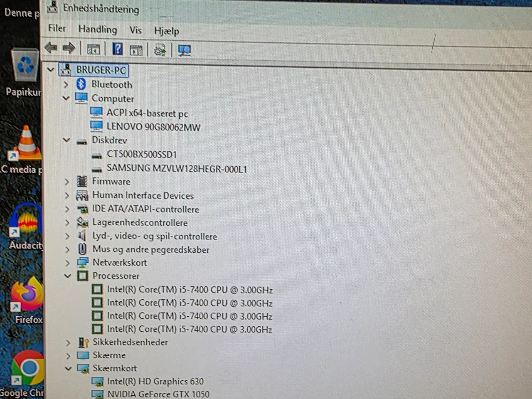Viewport: 532px width, 399px height.
Task: Click the Netværkskort network icon
Action: 82,263
